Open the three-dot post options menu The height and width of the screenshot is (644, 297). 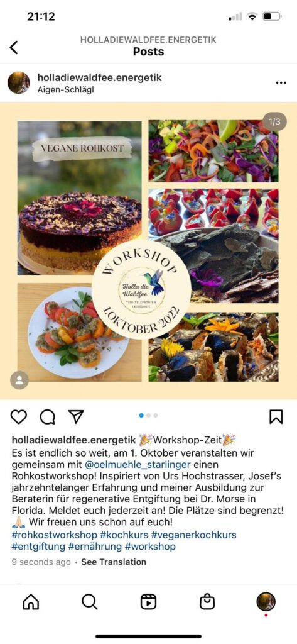tap(281, 82)
